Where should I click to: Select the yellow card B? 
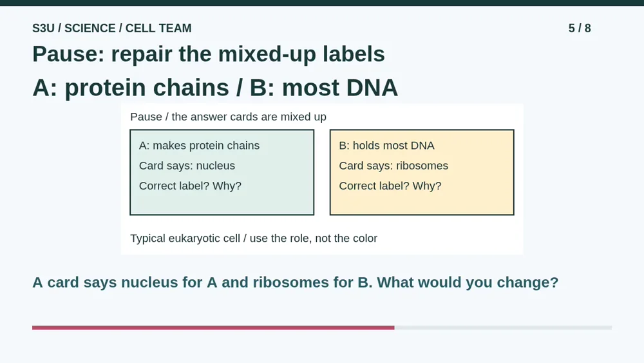[422, 172]
